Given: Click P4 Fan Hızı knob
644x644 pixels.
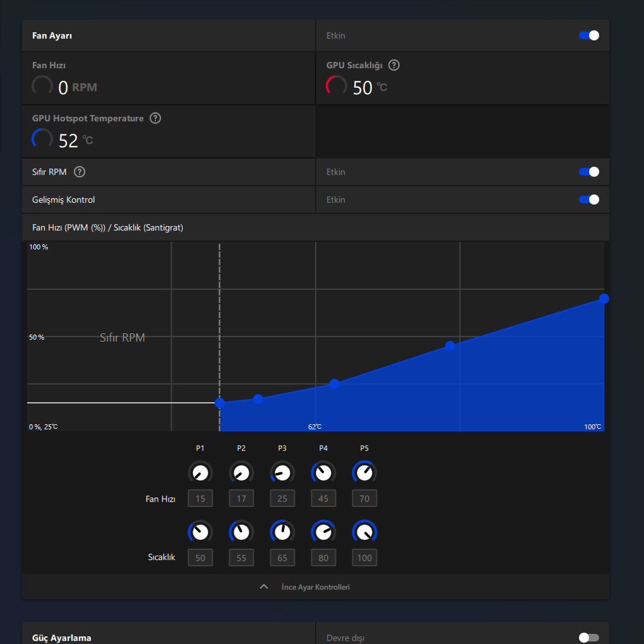Looking at the screenshot, I should pyautogui.click(x=324, y=473).
